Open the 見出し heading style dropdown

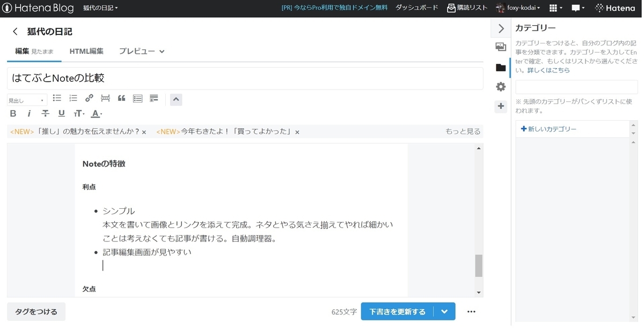(27, 100)
